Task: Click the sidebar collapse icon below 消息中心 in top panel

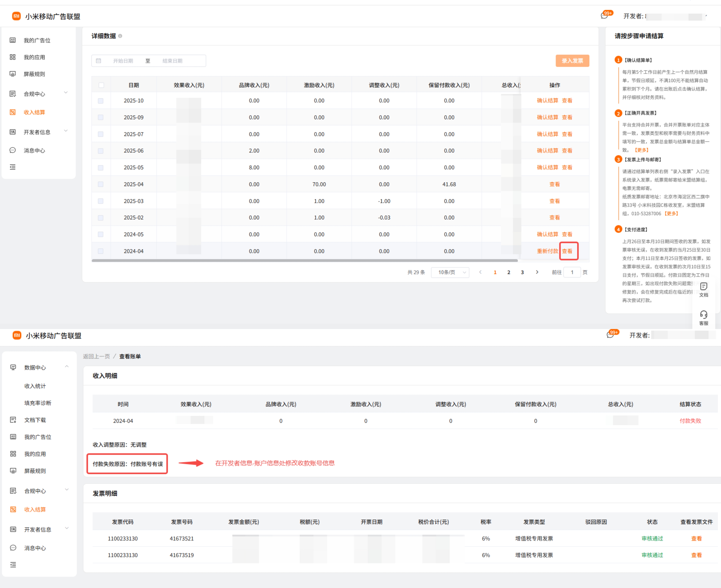Action: (x=12, y=167)
